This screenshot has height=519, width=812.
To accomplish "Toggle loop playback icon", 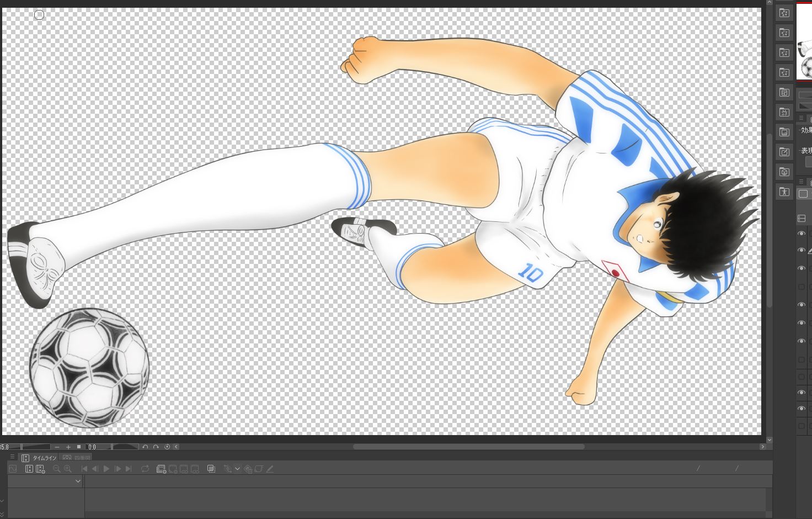I will (145, 469).
